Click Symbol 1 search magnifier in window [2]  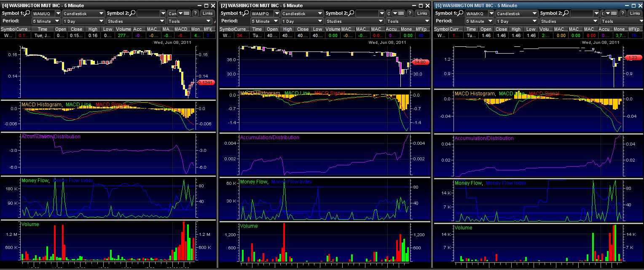(246, 13)
